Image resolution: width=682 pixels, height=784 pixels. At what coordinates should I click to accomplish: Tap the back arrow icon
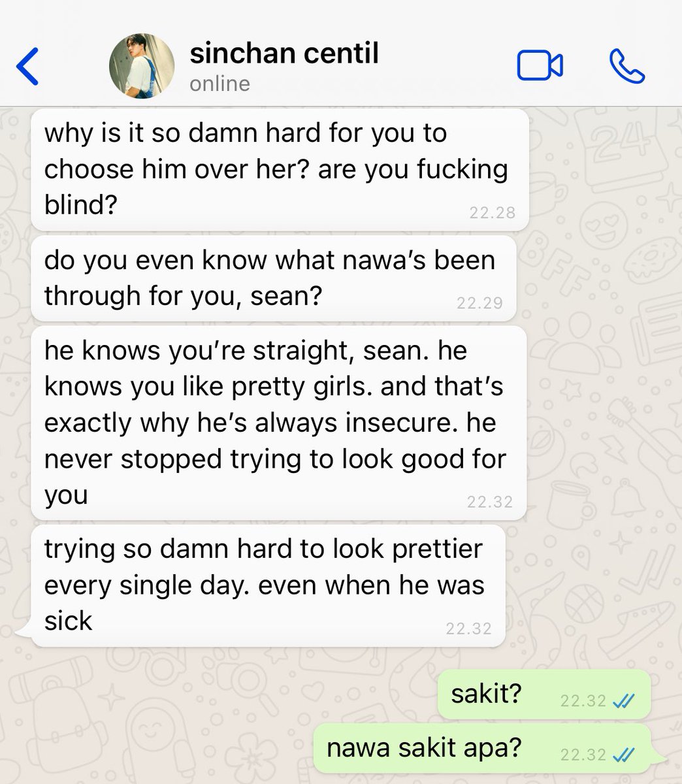27,66
